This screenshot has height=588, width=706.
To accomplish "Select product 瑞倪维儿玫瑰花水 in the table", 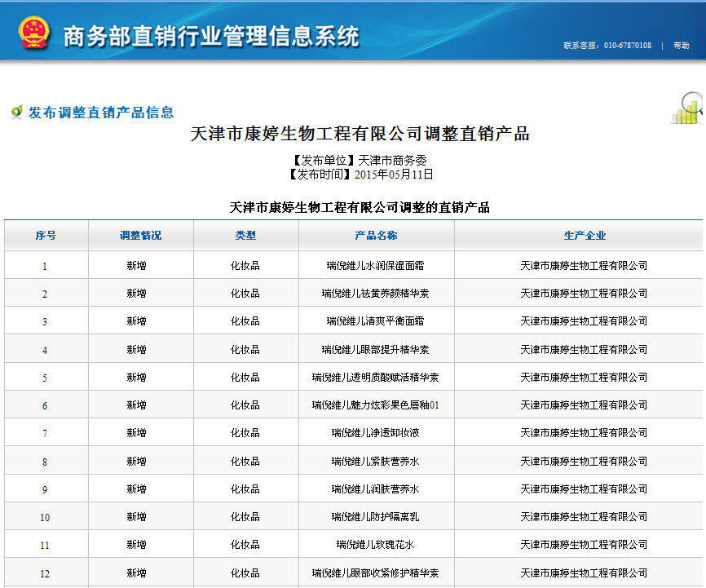I will tap(375, 545).
